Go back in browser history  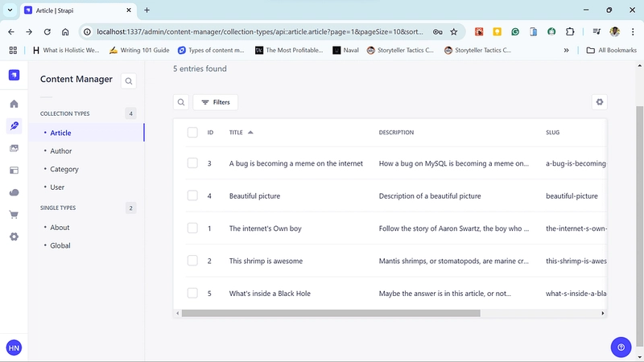[11, 31]
